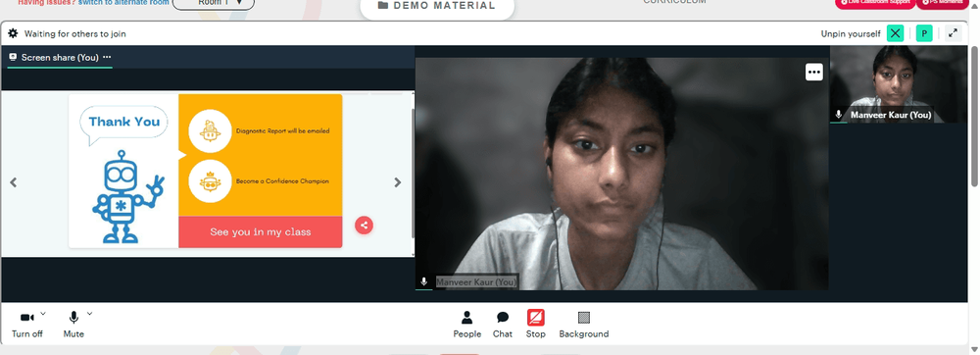Image resolution: width=980 pixels, height=355 pixels.
Task: Click the green X unpin button
Action: click(x=896, y=33)
